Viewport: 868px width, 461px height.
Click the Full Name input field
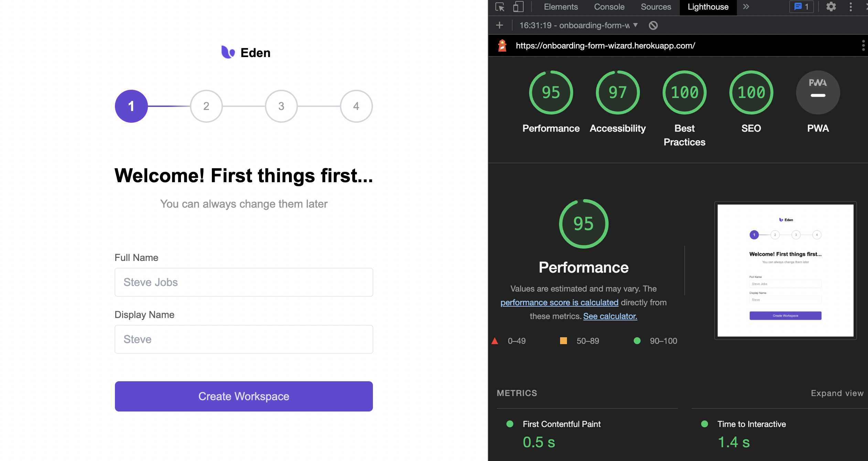click(244, 282)
